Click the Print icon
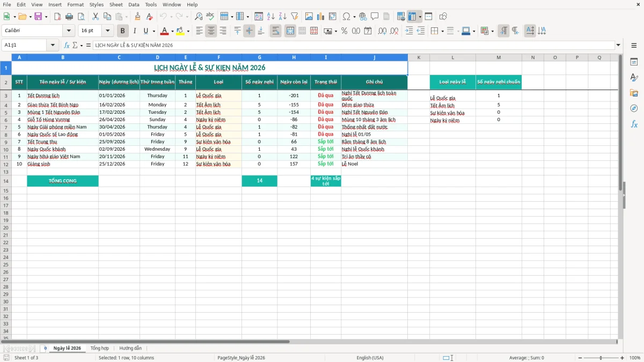 click(x=69, y=17)
